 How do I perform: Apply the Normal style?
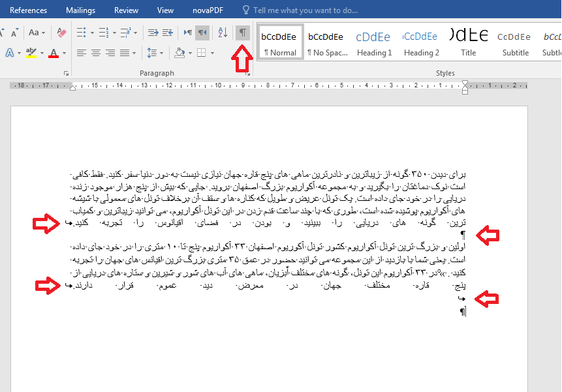tap(280, 42)
